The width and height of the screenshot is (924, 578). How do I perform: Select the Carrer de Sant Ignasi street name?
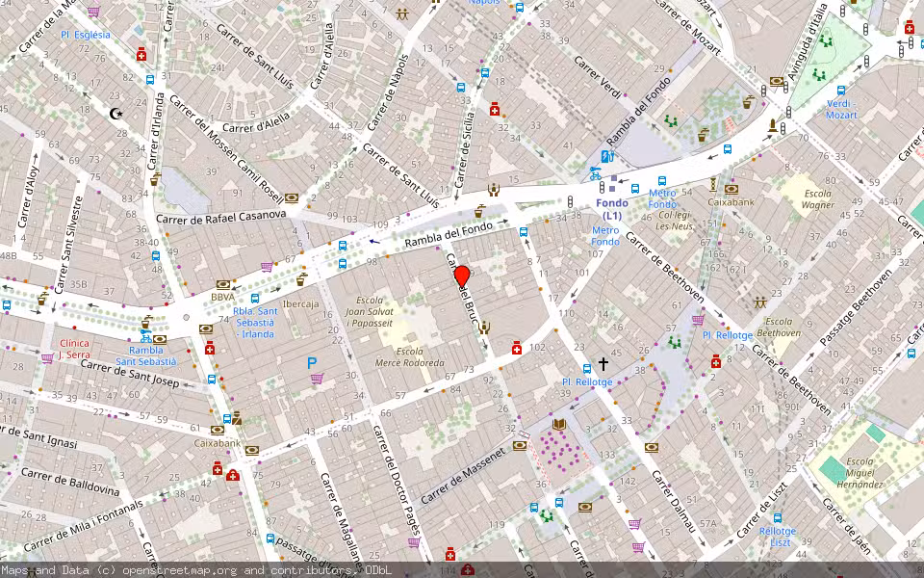38,434
